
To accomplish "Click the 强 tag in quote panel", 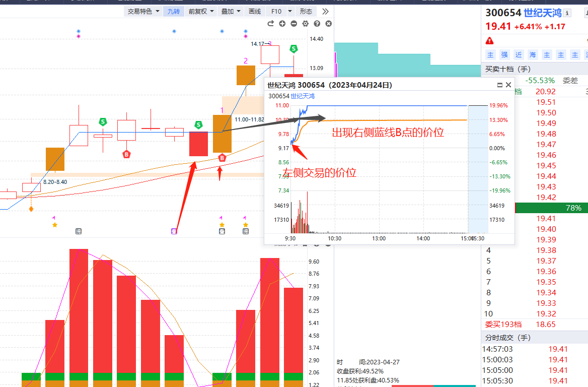I will 504,55.
